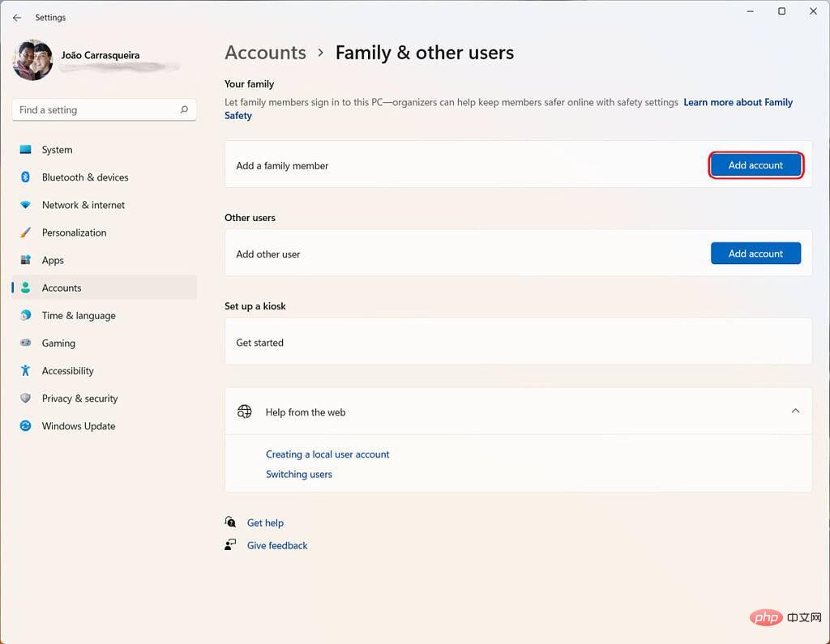Click the Find a setting search box
830x644 pixels.
pyautogui.click(x=96, y=110)
